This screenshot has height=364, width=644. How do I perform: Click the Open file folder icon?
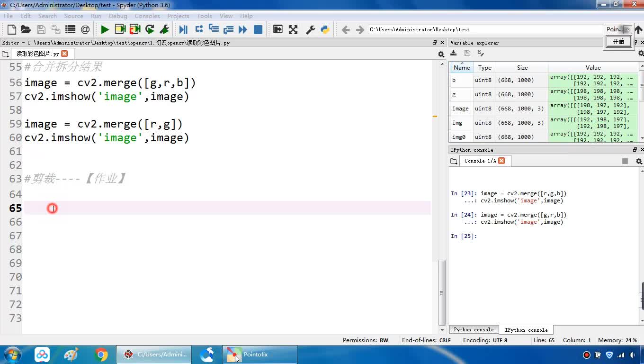point(26,29)
